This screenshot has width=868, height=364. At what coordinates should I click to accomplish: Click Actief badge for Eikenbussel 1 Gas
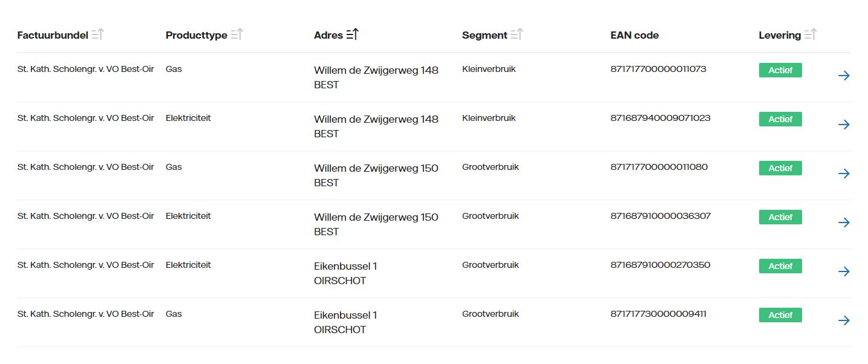(780, 315)
